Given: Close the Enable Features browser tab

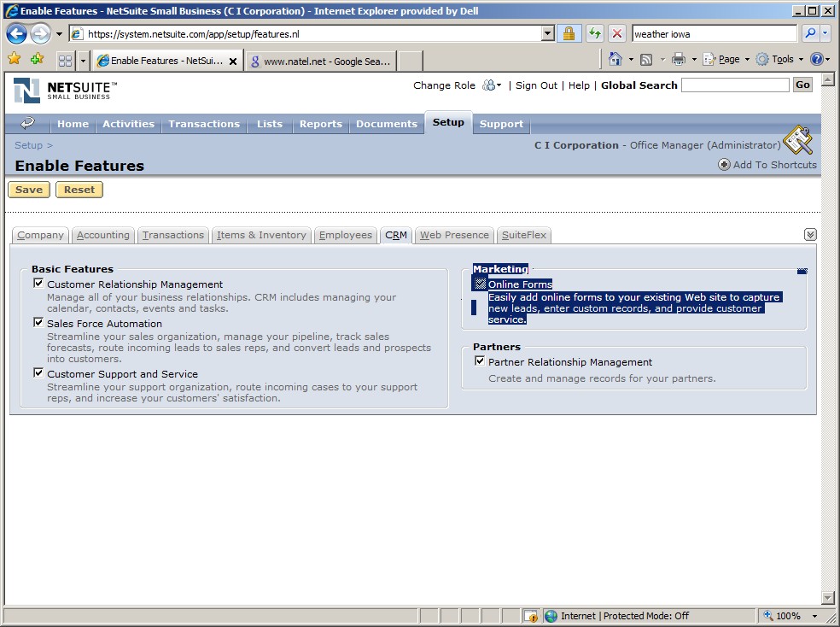Looking at the screenshot, I should pyautogui.click(x=233, y=62).
